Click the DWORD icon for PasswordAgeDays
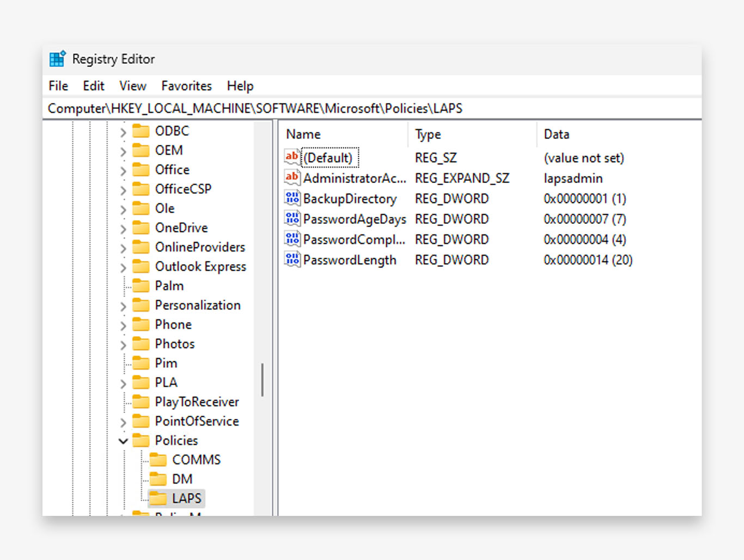The height and width of the screenshot is (560, 744). coord(292,218)
